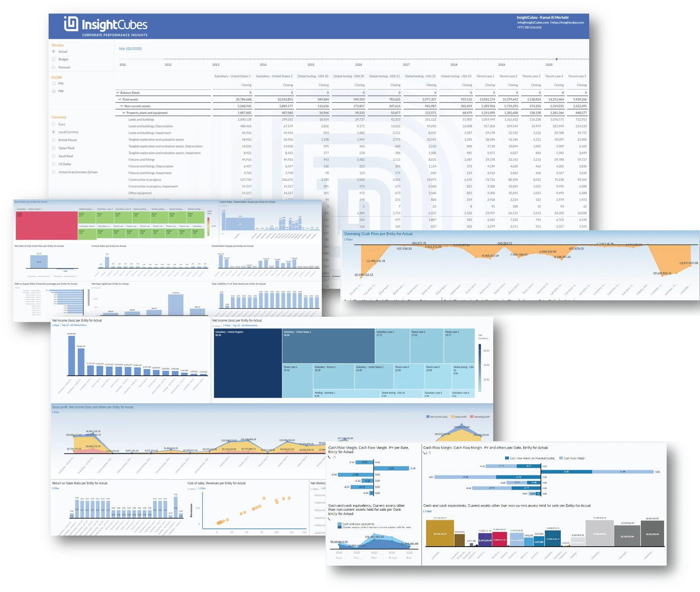700x592 pixels.
Task: Collapse the Total assets row
Action: [120, 99]
